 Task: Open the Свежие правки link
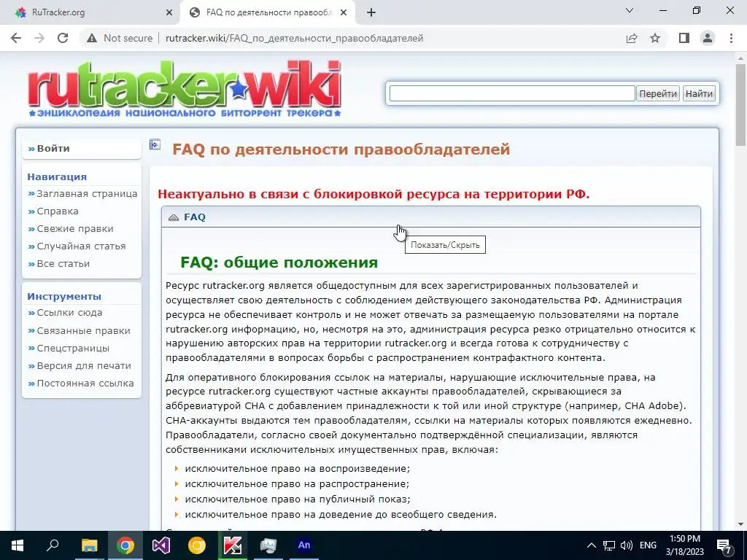(x=75, y=229)
